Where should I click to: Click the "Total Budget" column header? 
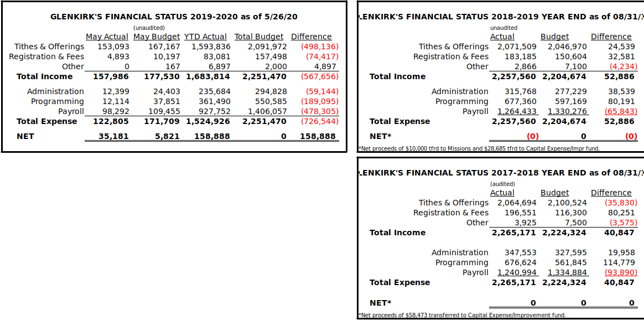(x=259, y=37)
